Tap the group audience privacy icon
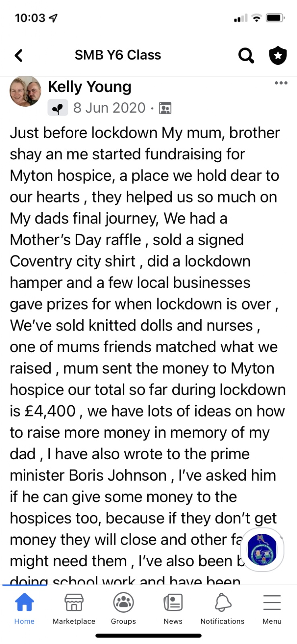 point(165,108)
